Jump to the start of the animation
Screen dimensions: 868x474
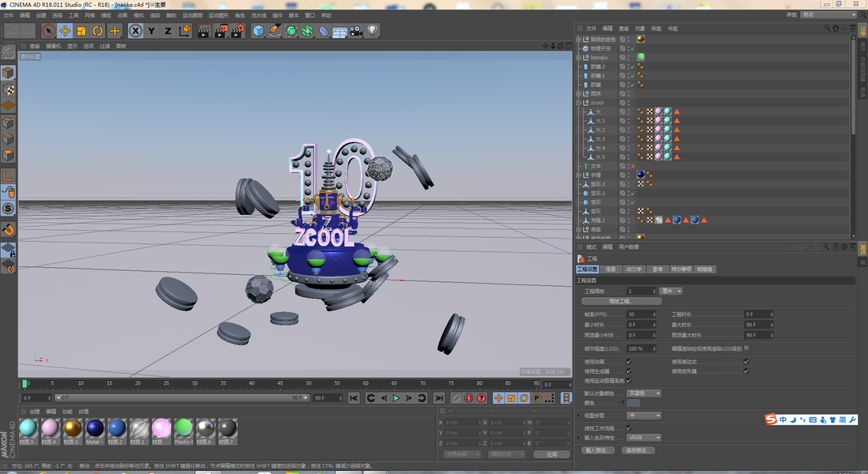355,398
